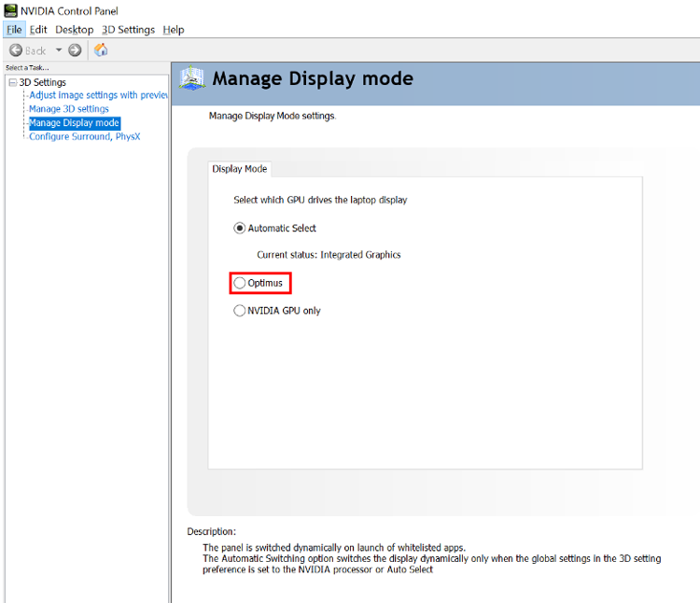Click the Manage Display mode header icon

(191, 78)
